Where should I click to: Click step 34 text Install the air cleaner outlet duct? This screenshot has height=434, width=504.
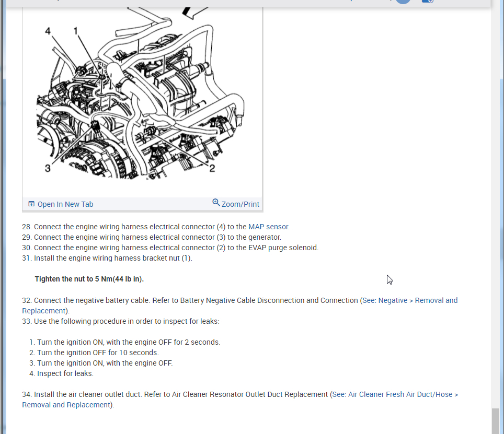pyautogui.click(x=82, y=394)
